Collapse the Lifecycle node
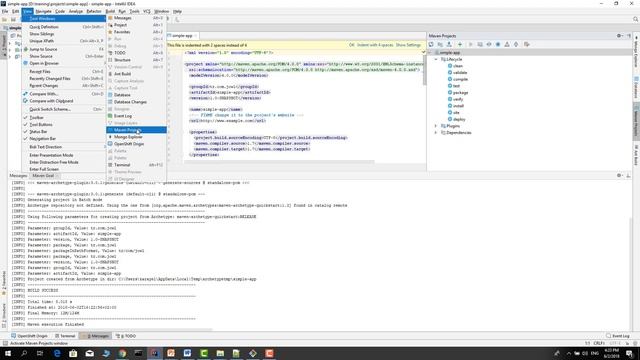Screen dimensions: 640x360 (436, 59)
